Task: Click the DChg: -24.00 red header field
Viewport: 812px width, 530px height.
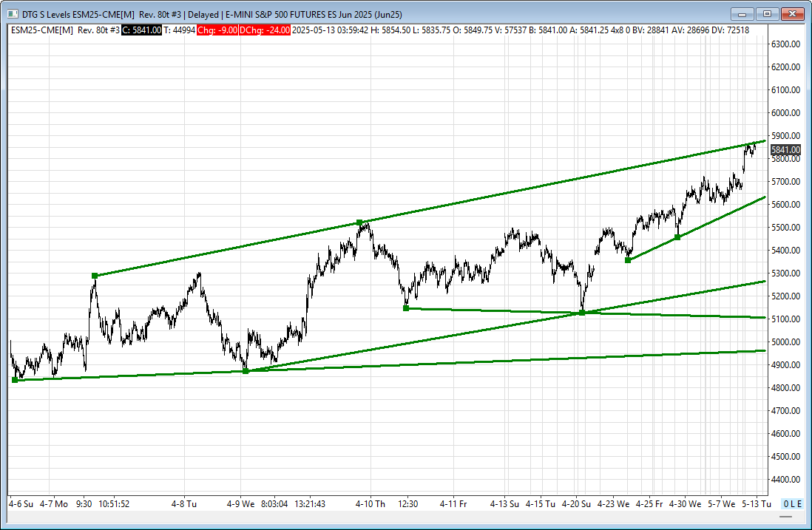Action: coord(265,30)
